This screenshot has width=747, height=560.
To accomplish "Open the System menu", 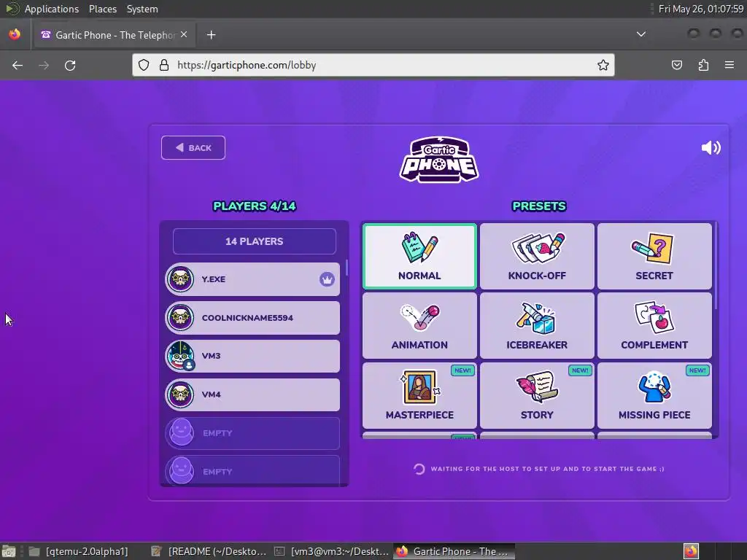I will (142, 9).
